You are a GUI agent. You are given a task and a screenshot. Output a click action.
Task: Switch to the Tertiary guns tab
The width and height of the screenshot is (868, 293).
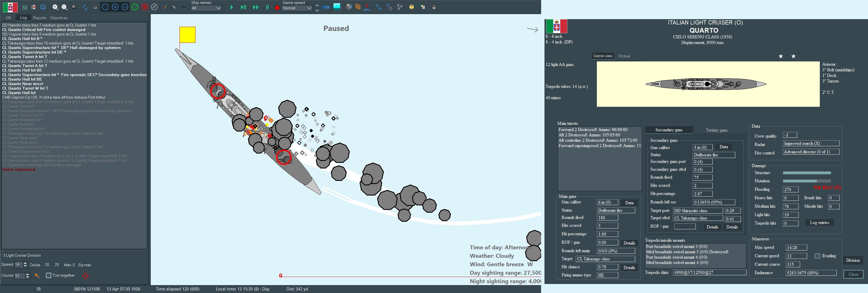(716, 130)
